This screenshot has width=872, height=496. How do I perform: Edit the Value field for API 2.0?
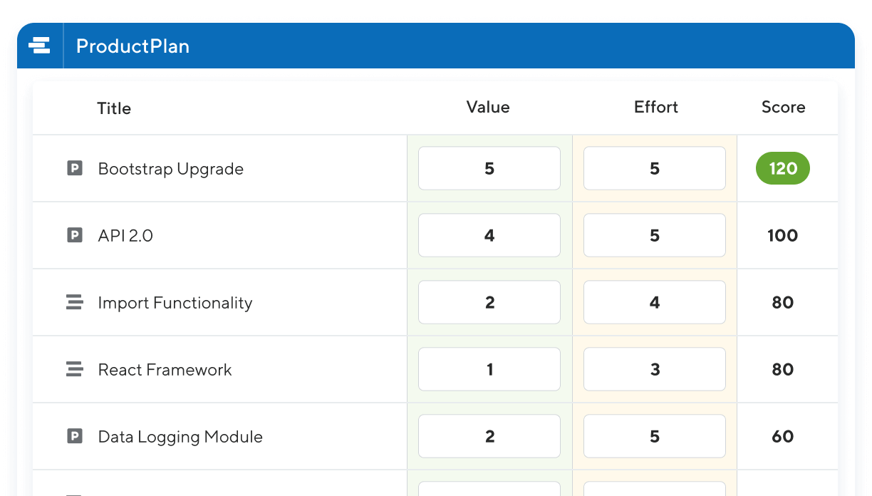click(x=489, y=235)
